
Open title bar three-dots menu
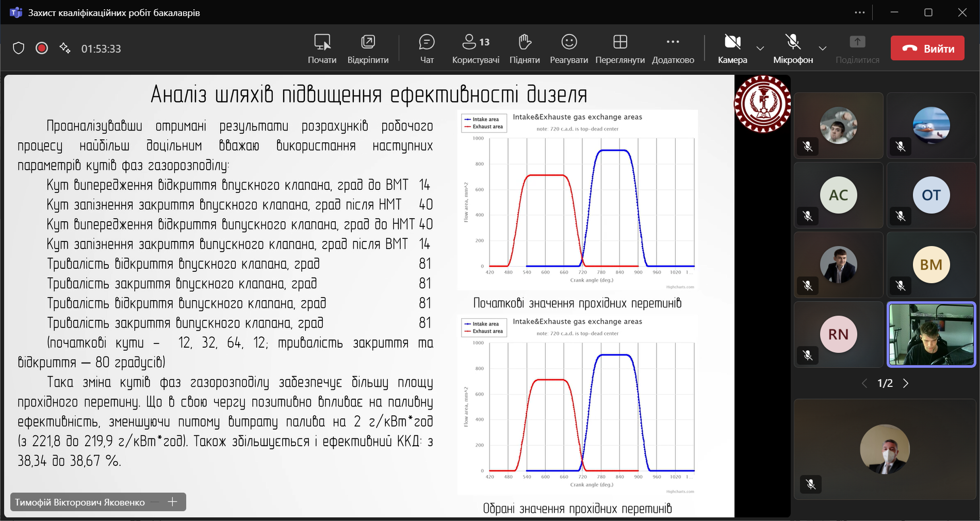click(859, 12)
